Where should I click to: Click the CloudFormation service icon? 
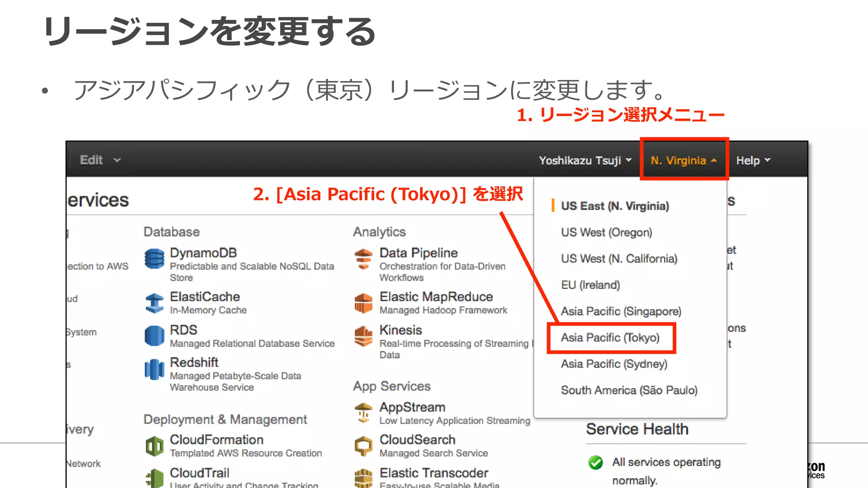point(154,446)
